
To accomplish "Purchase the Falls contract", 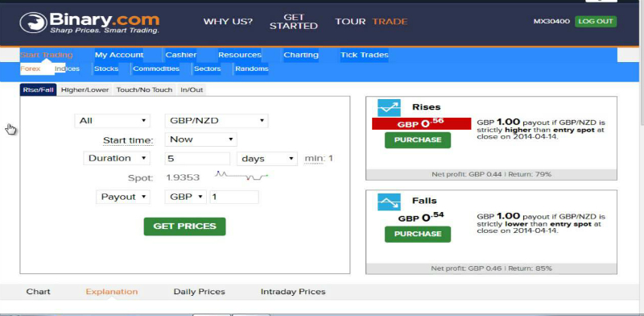I will pos(418,234).
